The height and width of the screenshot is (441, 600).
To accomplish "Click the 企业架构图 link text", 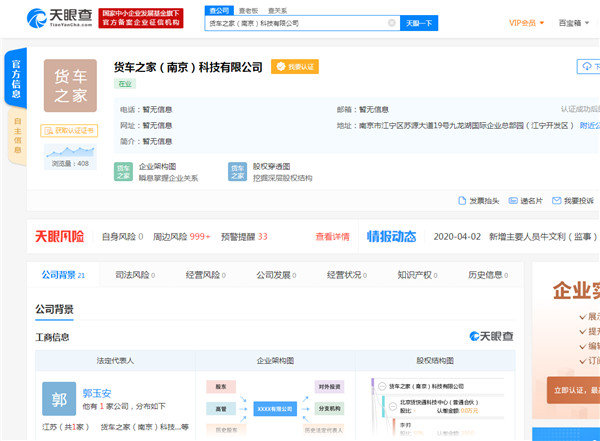I will (x=157, y=167).
